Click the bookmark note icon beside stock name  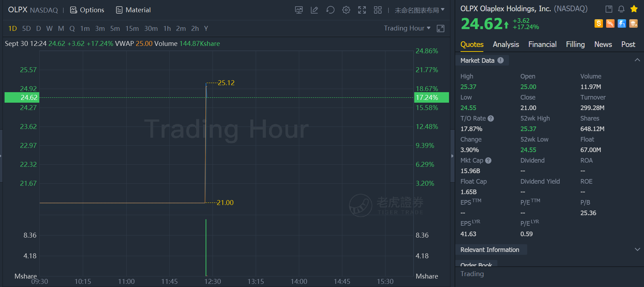pyautogui.click(x=609, y=9)
